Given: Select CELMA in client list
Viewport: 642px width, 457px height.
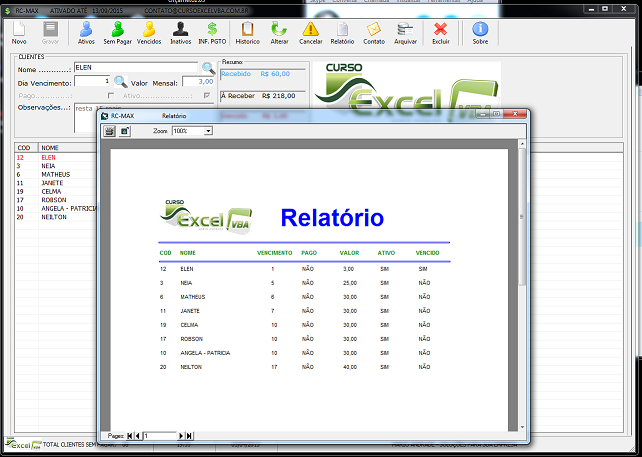Looking at the screenshot, I should pos(51,192).
